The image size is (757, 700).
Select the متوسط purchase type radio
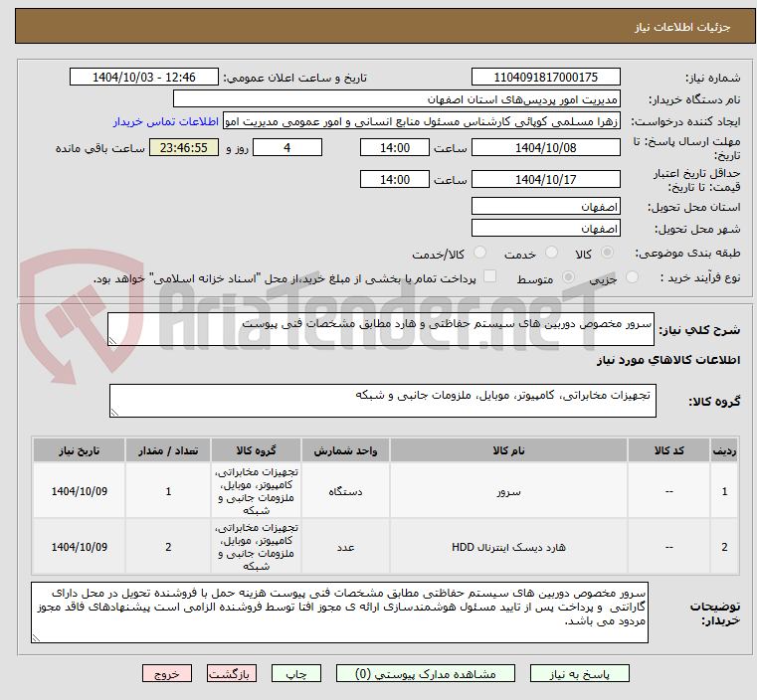tap(568, 277)
